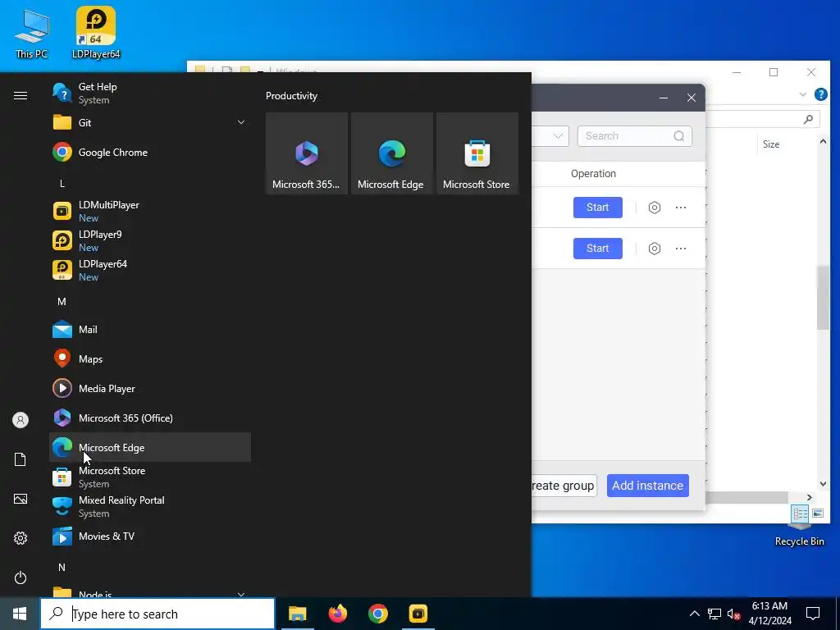Open the clock showing 6:13 AM
This screenshot has height=630, width=840.
(x=769, y=614)
